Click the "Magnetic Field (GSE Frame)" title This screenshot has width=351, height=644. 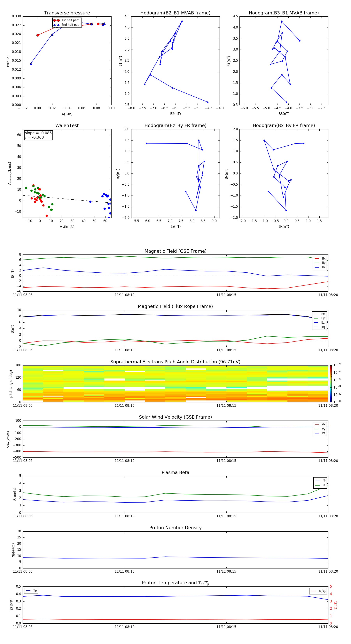tap(175, 251)
